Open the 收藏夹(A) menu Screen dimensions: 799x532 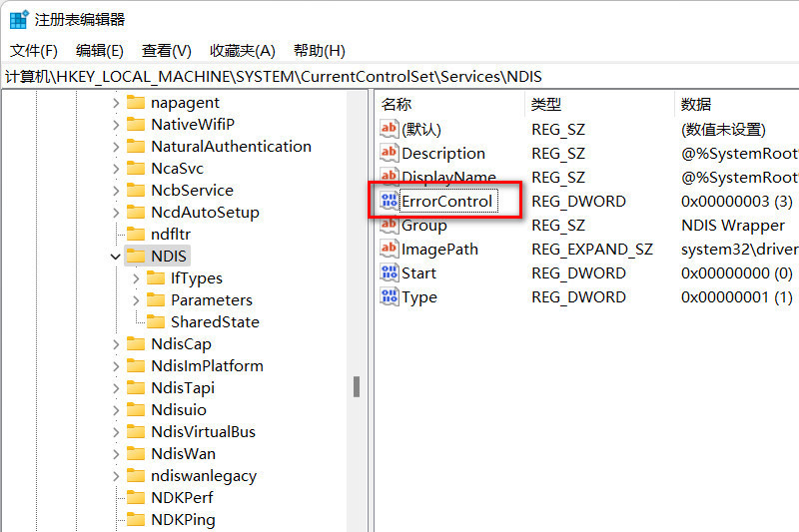point(242,51)
